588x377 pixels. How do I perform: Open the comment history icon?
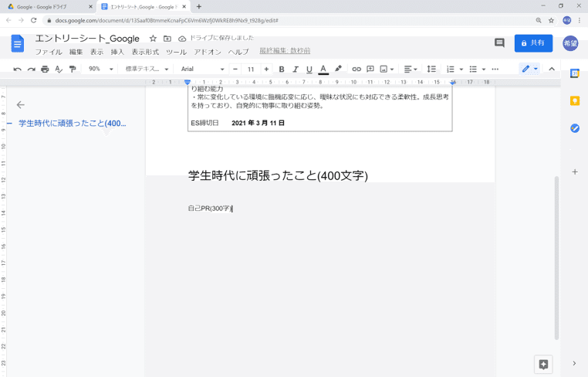pyautogui.click(x=499, y=42)
